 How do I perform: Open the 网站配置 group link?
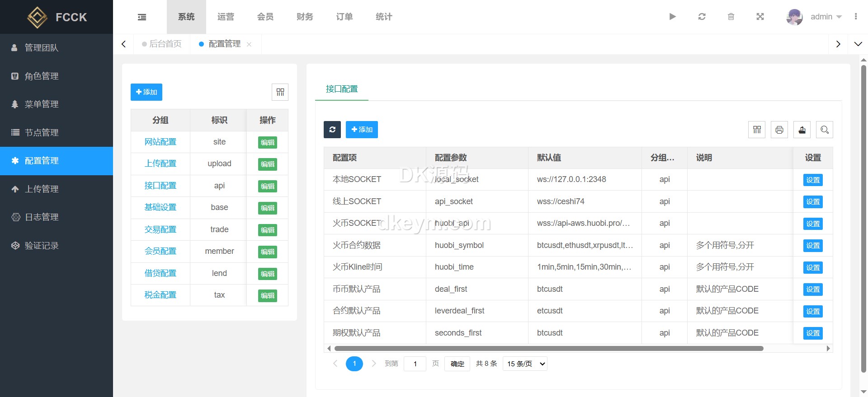(x=160, y=142)
